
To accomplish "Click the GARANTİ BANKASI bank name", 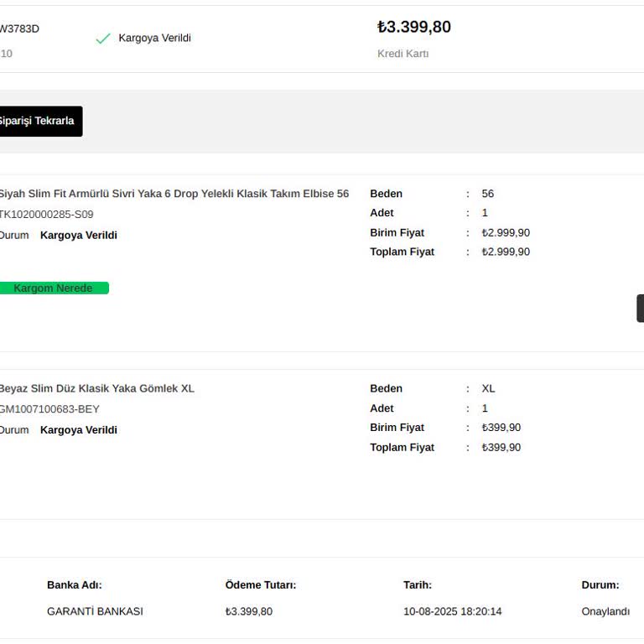I will (x=95, y=611).
